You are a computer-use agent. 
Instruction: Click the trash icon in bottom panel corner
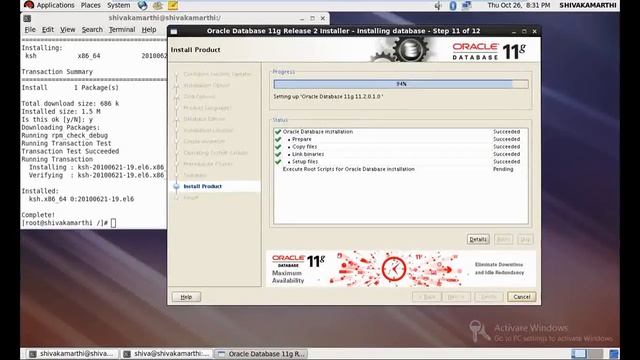pyautogui.click(x=614, y=354)
